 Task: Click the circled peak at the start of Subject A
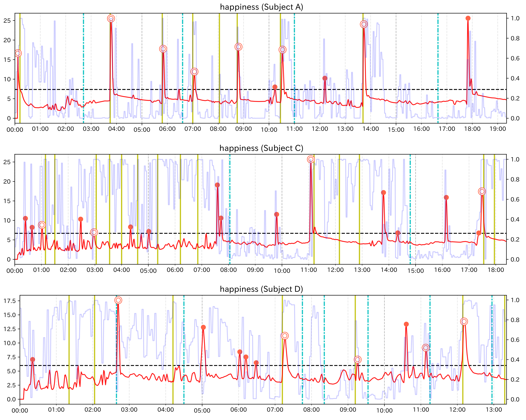[x=18, y=53]
